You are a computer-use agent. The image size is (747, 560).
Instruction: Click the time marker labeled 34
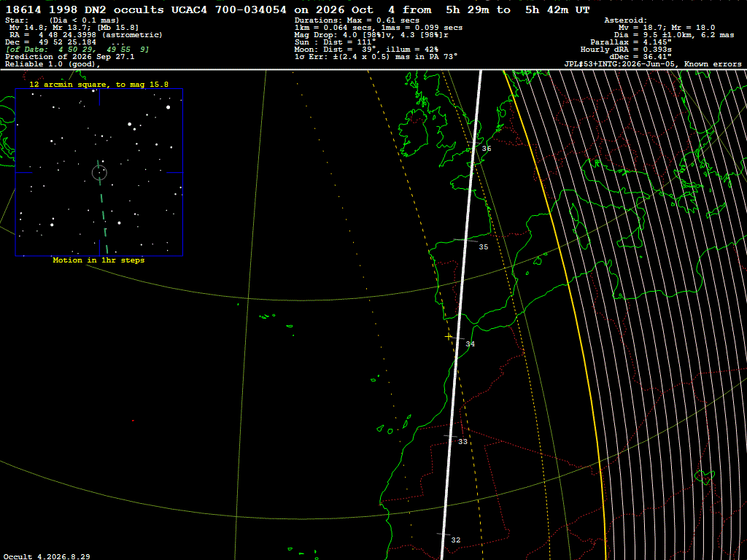pos(471,344)
